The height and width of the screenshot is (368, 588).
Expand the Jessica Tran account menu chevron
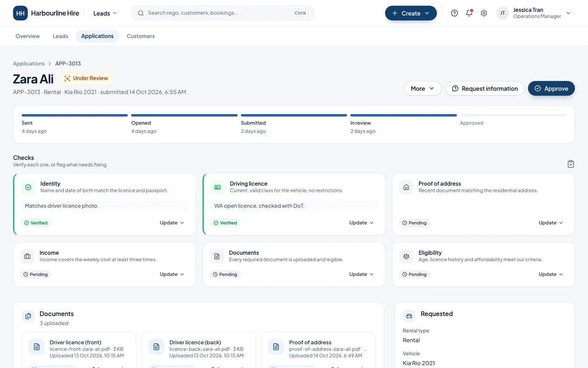(568, 13)
